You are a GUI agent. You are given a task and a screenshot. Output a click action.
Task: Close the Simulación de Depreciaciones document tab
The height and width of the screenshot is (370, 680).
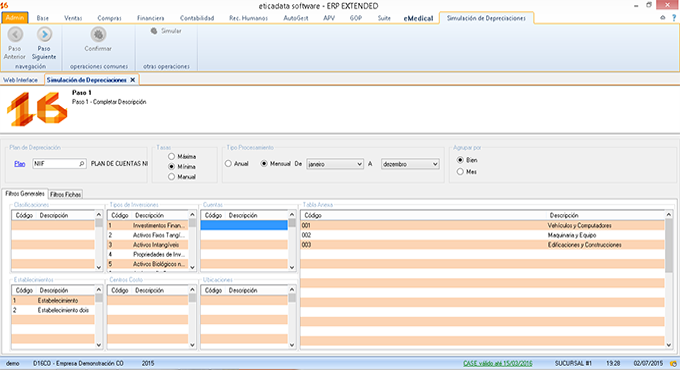click(133, 80)
